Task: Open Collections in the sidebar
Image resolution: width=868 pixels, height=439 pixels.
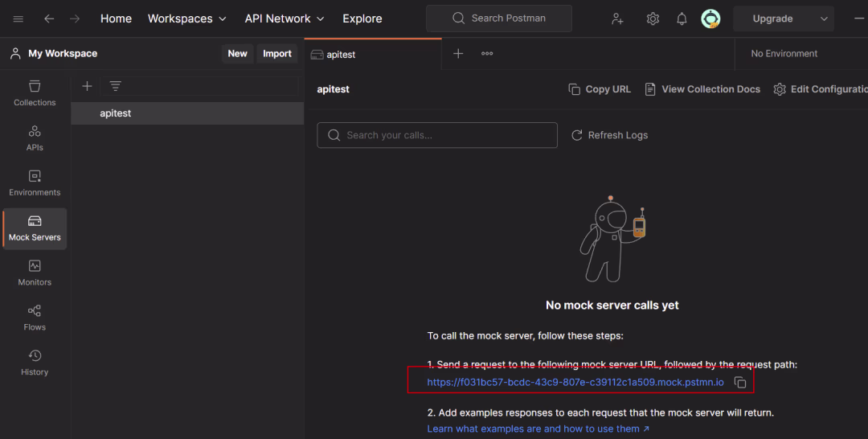Action: (35, 93)
